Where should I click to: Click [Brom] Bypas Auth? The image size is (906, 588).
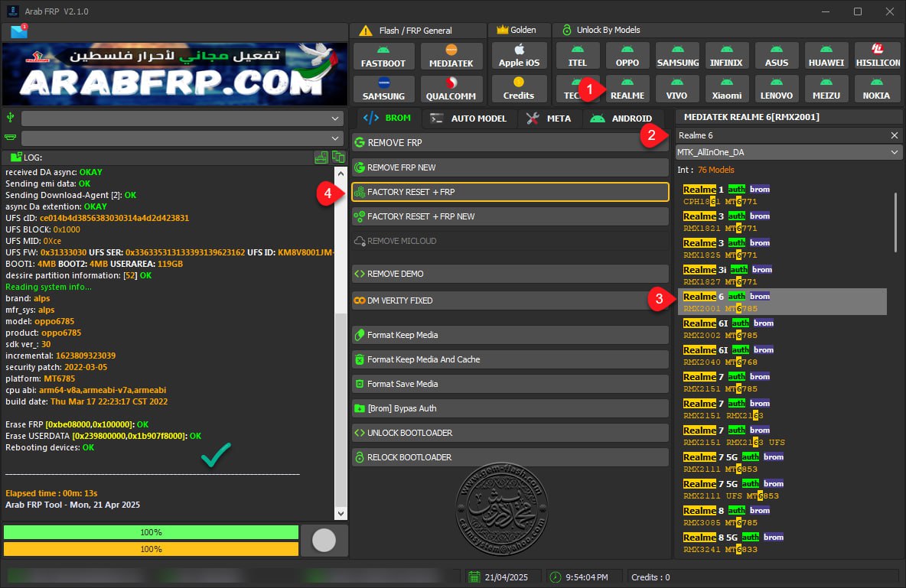point(510,408)
